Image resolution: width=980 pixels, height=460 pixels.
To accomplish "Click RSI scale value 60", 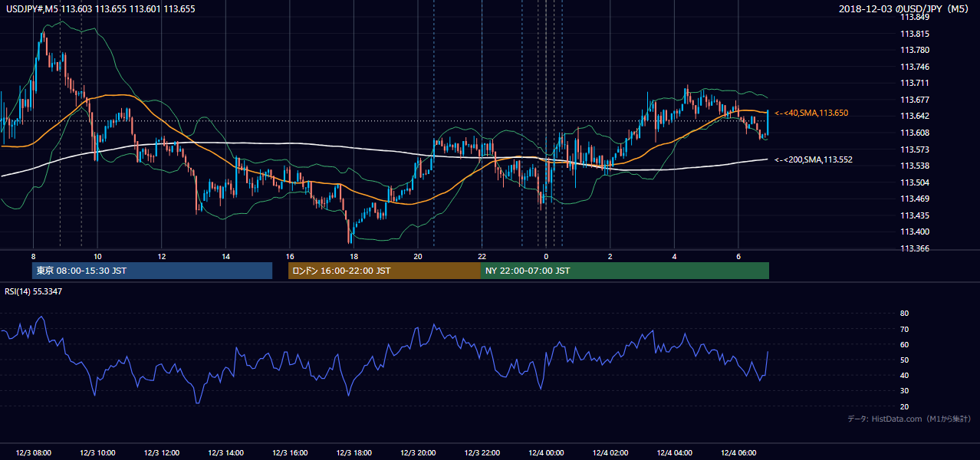I will point(904,344).
